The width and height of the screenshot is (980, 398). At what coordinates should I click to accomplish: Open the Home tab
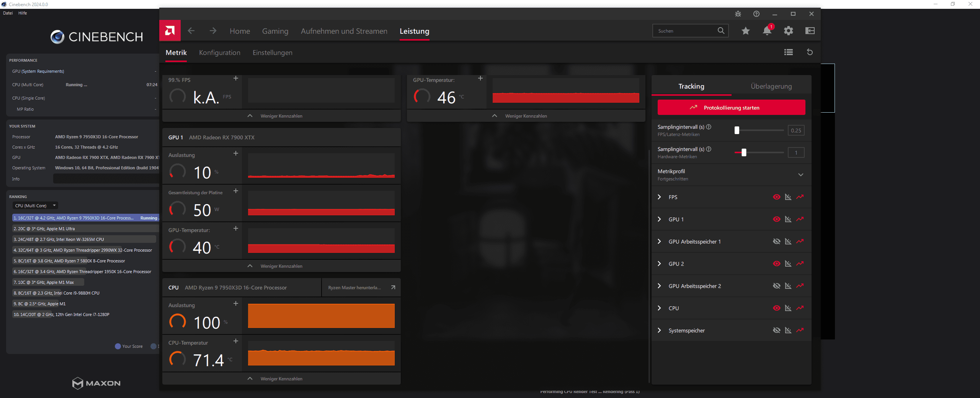[x=240, y=31]
